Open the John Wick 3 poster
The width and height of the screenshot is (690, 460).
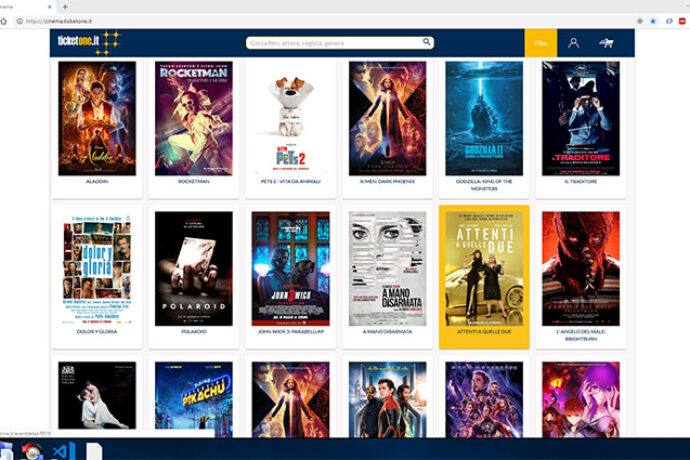[x=290, y=269]
